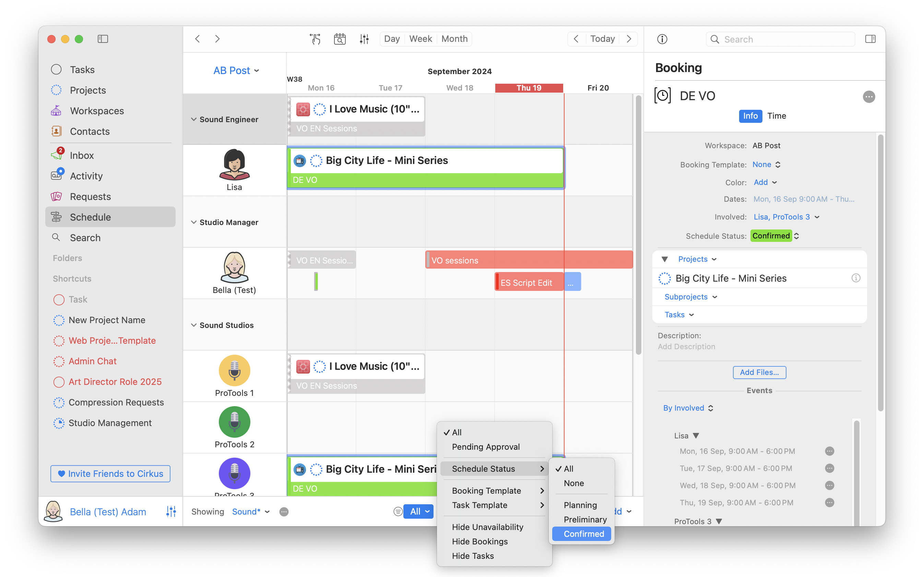Image resolution: width=924 pixels, height=577 pixels.
Task: Choose Planning status filter option
Action: point(580,505)
